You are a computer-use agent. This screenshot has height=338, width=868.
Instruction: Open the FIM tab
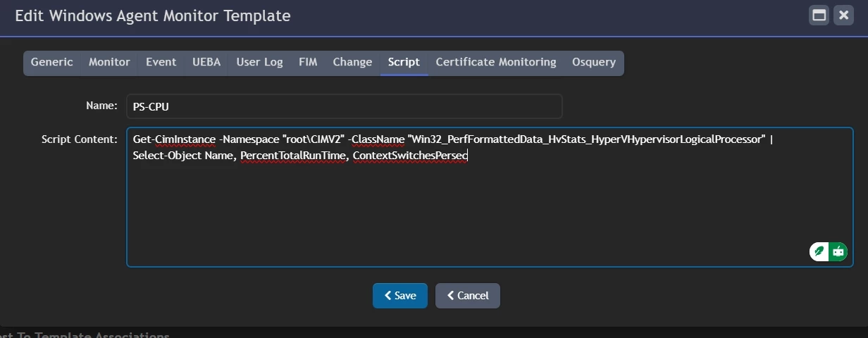tap(308, 62)
